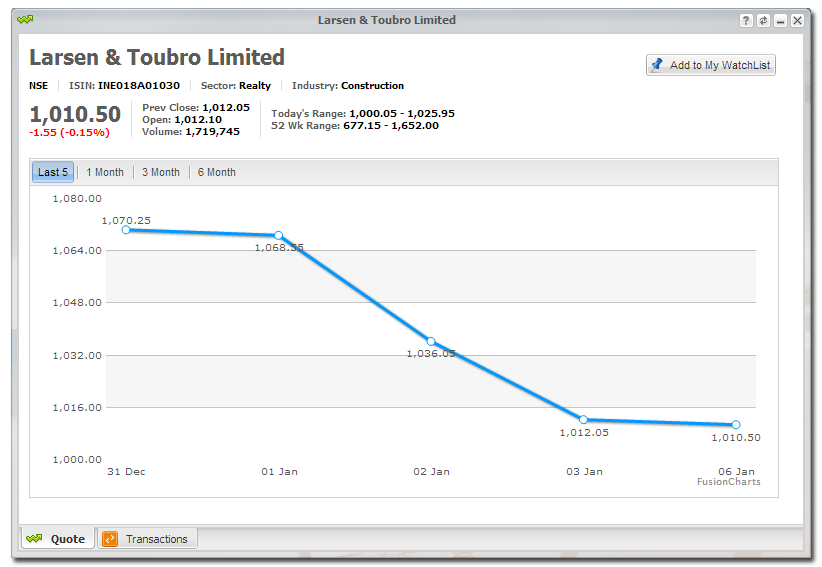Add stock to My WatchList
Image resolution: width=822 pixels, height=567 pixels.
pyautogui.click(x=711, y=65)
